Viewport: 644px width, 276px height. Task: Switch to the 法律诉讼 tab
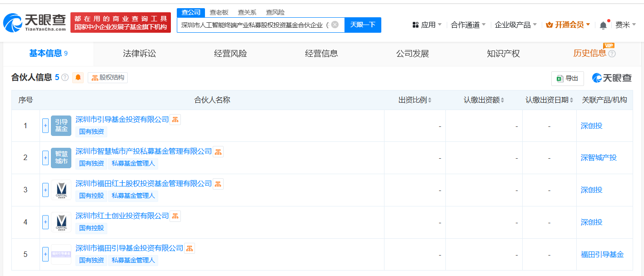(140, 54)
